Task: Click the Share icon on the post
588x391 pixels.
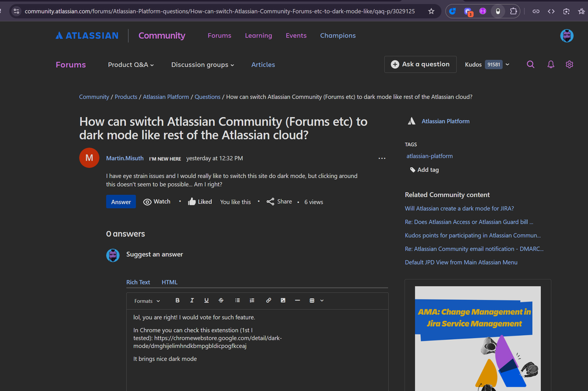Action: (x=270, y=202)
